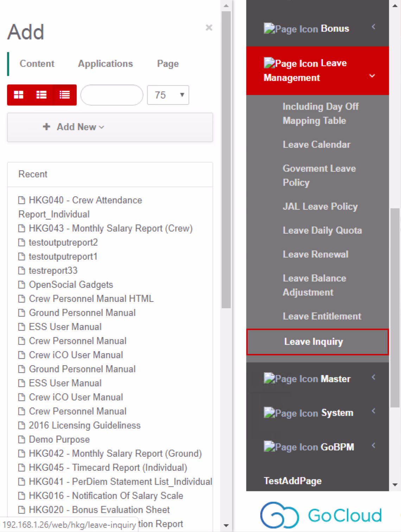401x532 pixels.
Task: Collapse the Leave Management menu
Action: (372, 76)
